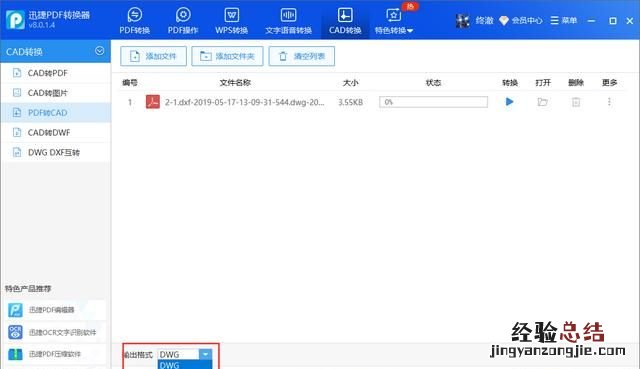Select CAD转图片 in sidebar
640x369 pixels.
click(x=56, y=93)
